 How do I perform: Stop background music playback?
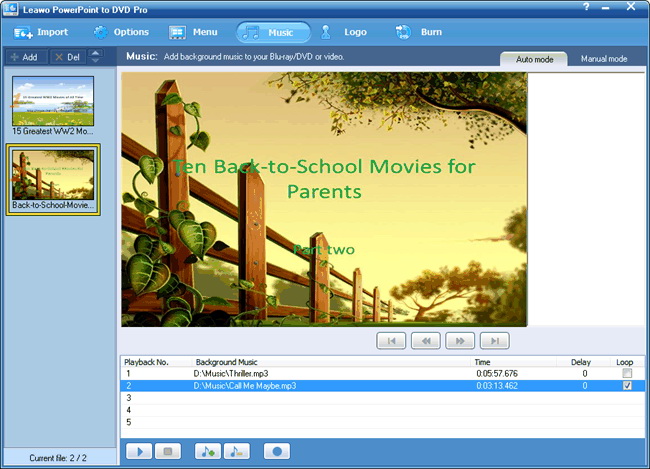click(168, 451)
